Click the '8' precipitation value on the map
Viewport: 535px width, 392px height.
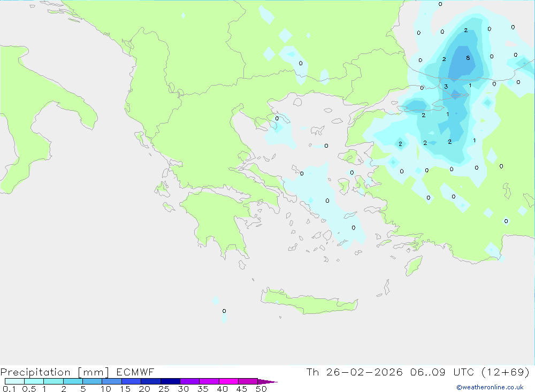coord(468,58)
